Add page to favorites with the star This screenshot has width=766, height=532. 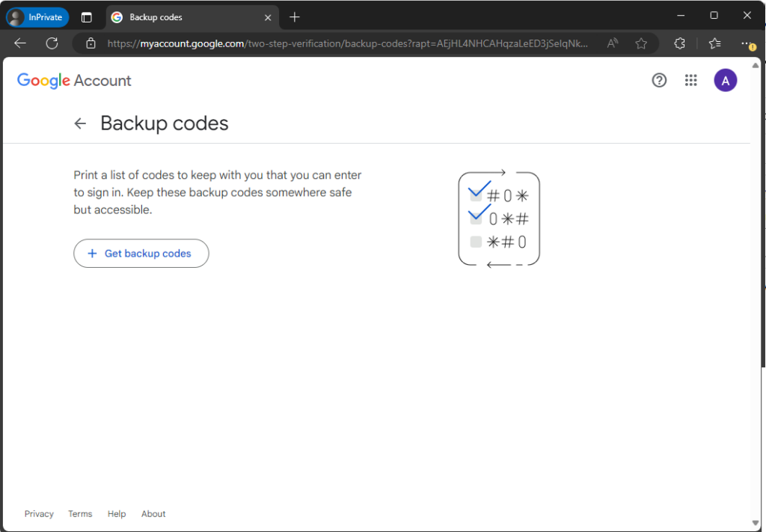coord(641,43)
